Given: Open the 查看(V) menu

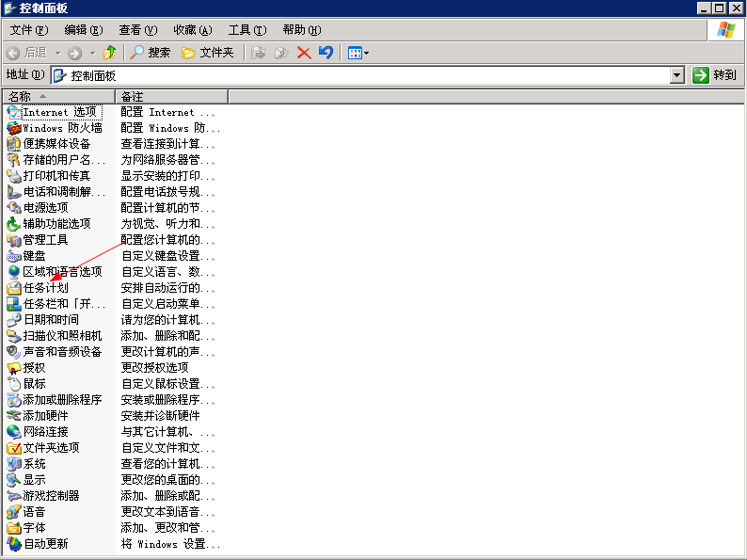Looking at the screenshot, I should [138, 30].
